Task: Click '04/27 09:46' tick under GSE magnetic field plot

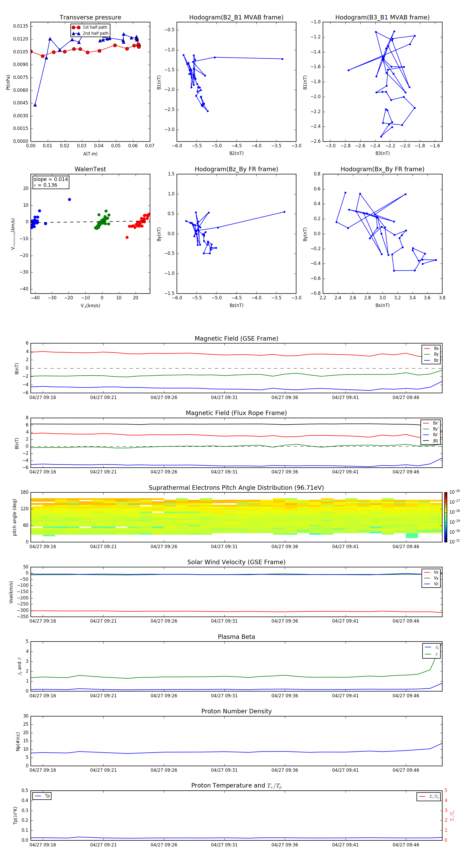Action: pyautogui.click(x=406, y=398)
